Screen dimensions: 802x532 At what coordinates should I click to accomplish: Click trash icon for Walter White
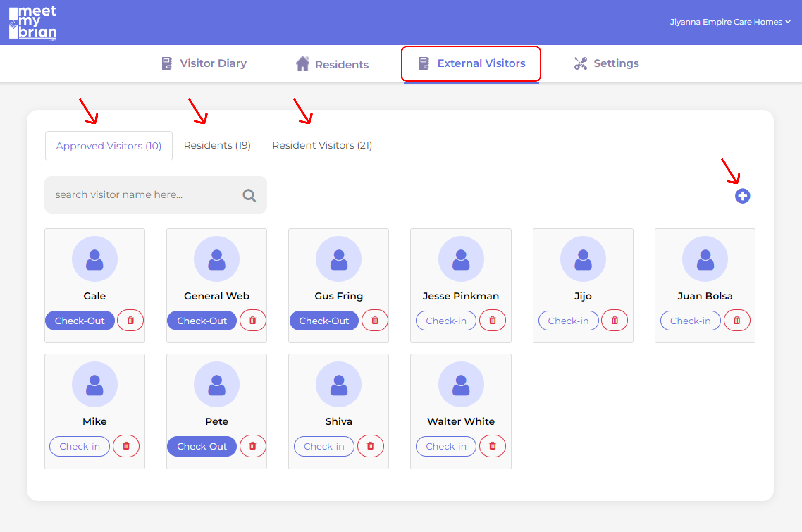click(492, 446)
